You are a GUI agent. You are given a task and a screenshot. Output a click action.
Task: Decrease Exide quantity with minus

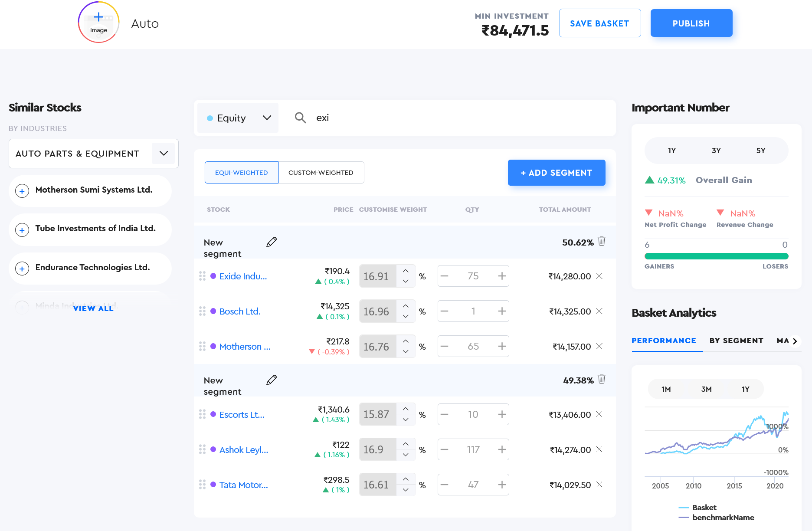point(445,276)
